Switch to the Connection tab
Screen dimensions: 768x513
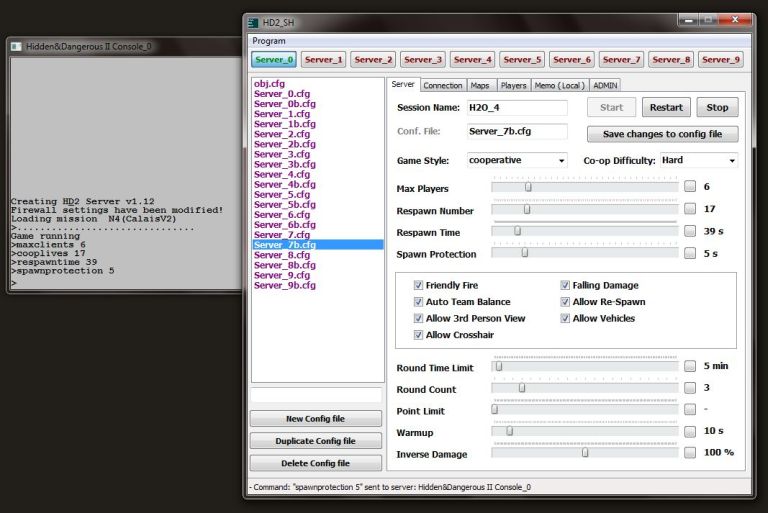pyautogui.click(x=443, y=86)
